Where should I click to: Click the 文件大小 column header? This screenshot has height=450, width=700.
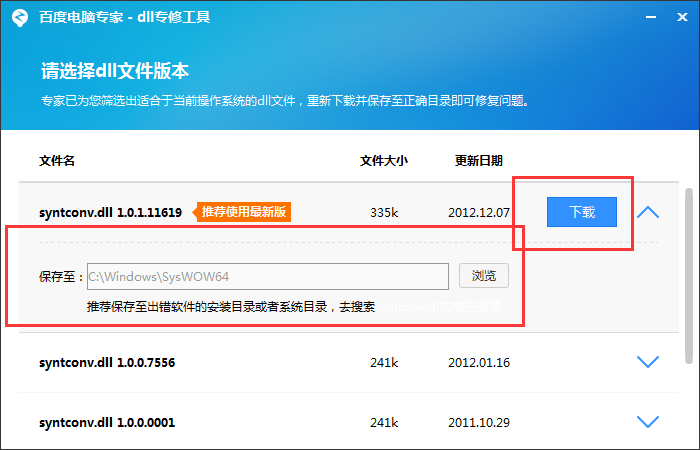(384, 161)
